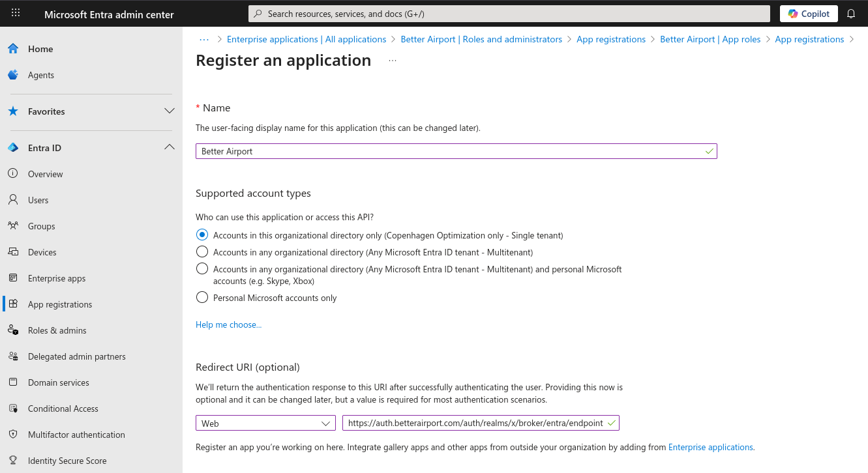This screenshot has width=868, height=473.
Task: Click the Groups people icon
Action: tap(13, 226)
